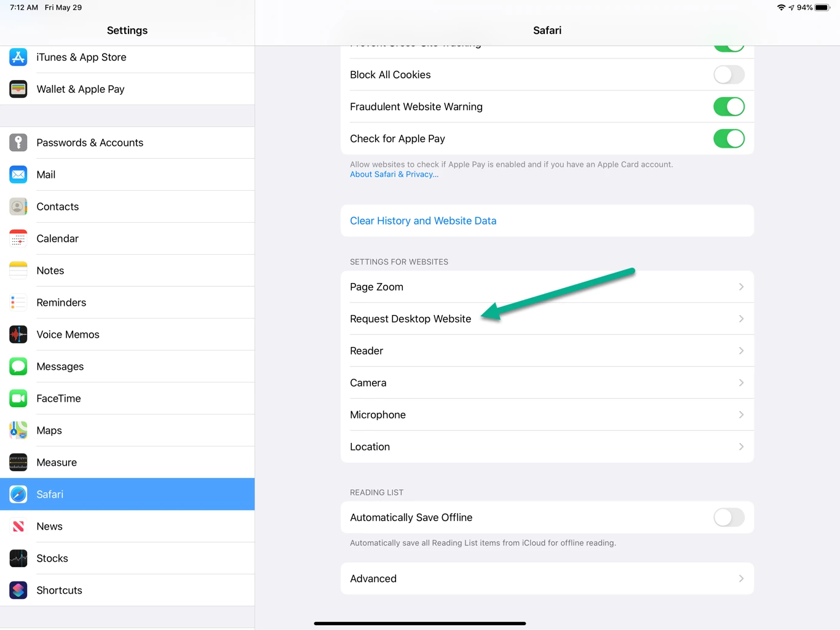
Task: Tap the Wallet & Apple Pay icon
Action: (18, 89)
